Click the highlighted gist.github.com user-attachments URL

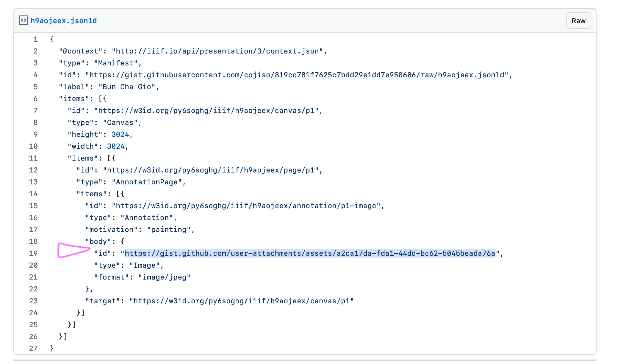pyautogui.click(x=309, y=253)
